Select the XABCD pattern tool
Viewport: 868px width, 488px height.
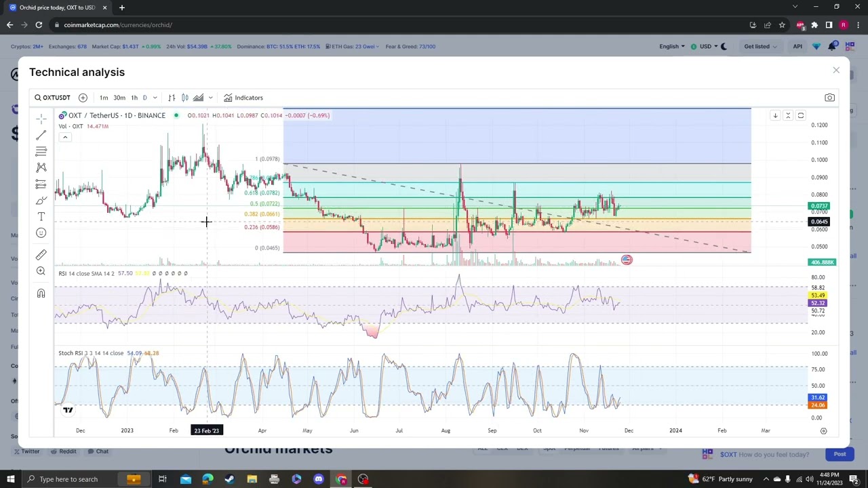pyautogui.click(x=41, y=167)
